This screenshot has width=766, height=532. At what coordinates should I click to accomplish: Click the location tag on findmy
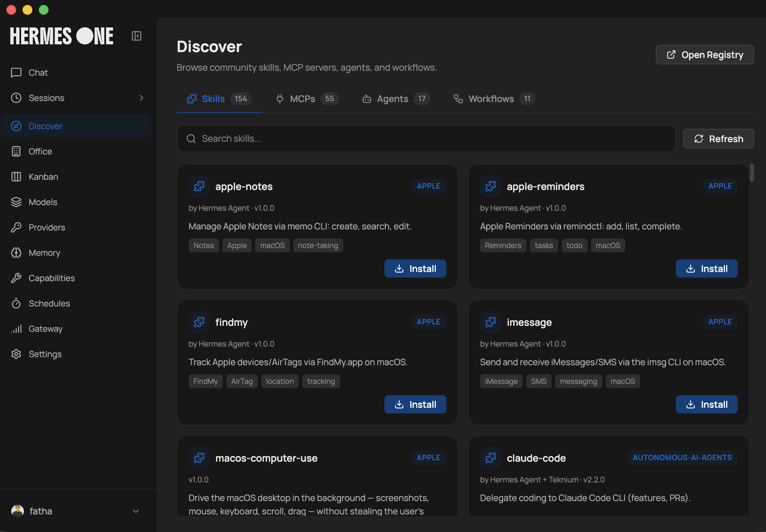click(x=280, y=381)
